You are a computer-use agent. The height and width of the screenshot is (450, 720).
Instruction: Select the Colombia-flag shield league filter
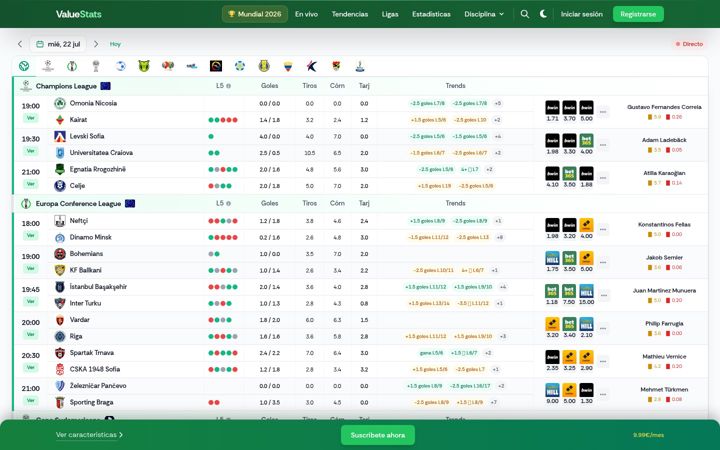tap(288, 66)
